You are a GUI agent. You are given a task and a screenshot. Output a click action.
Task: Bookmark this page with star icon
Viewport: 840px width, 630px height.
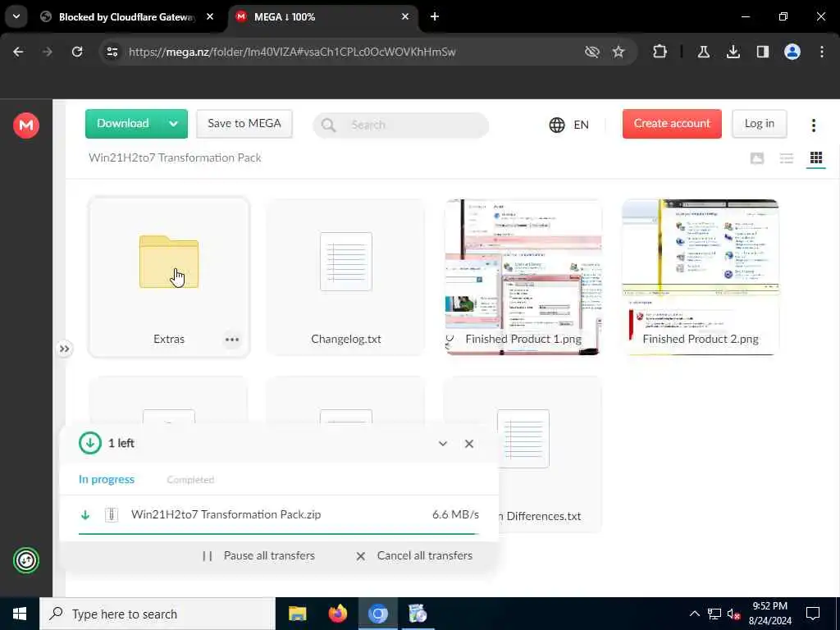[619, 52]
